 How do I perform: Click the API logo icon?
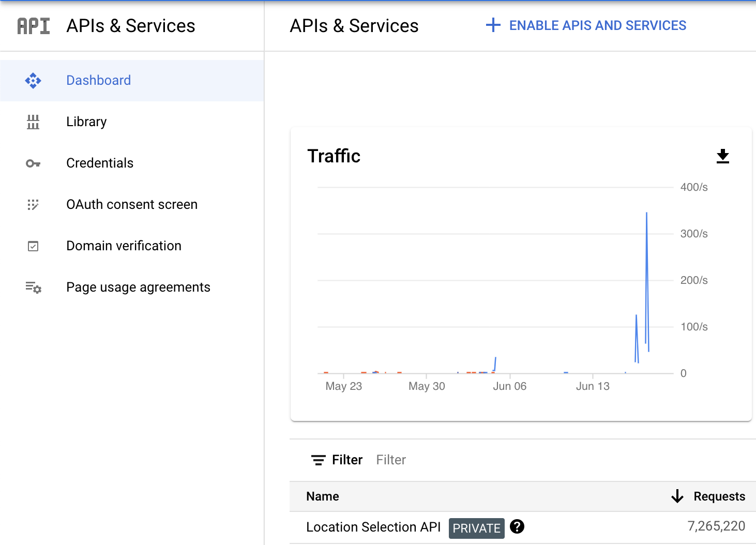[x=34, y=26]
